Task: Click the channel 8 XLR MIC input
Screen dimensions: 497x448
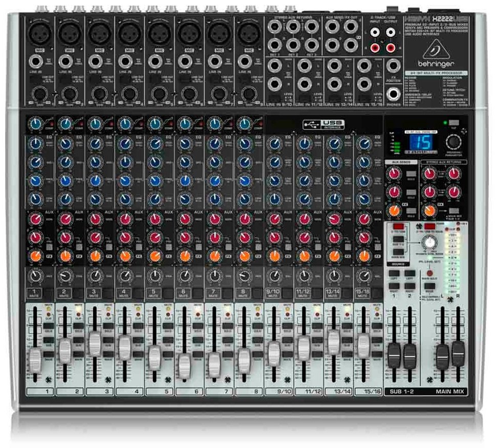Action: [249, 34]
